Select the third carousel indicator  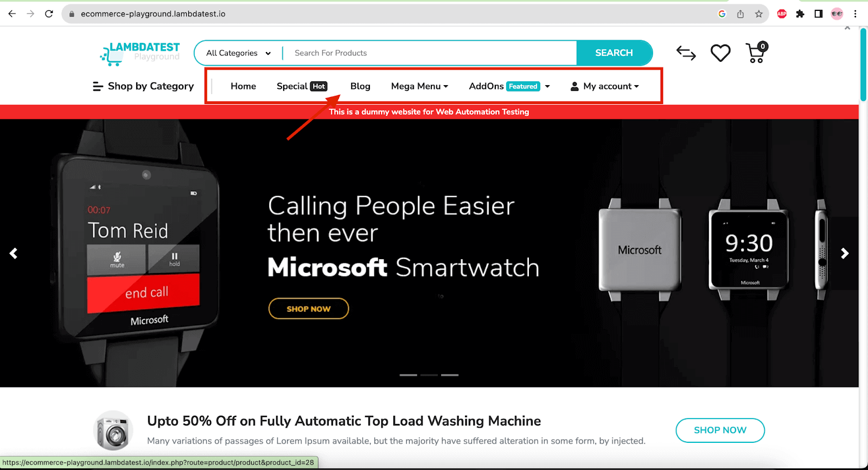pos(450,375)
